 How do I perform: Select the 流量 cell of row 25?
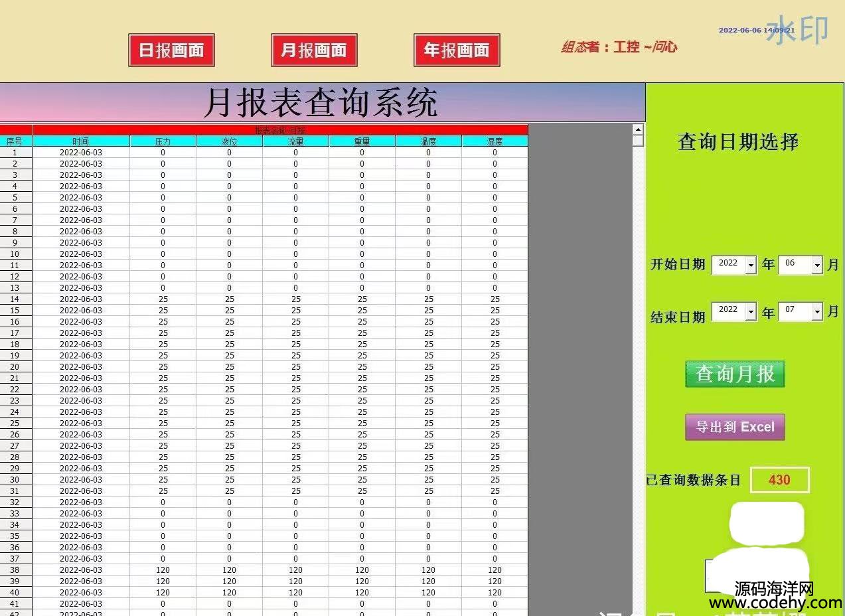point(296,424)
